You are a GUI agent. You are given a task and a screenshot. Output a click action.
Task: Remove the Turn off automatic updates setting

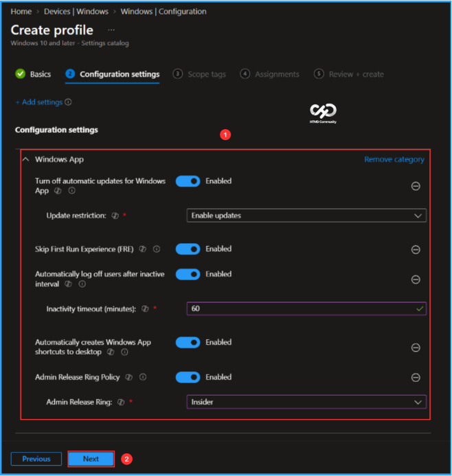click(x=416, y=185)
